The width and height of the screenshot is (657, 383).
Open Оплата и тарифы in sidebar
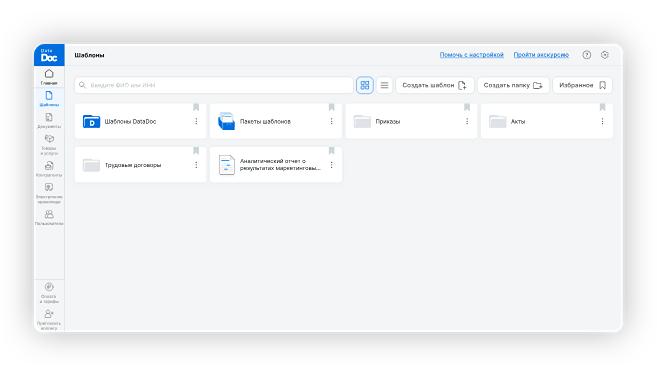point(49,292)
